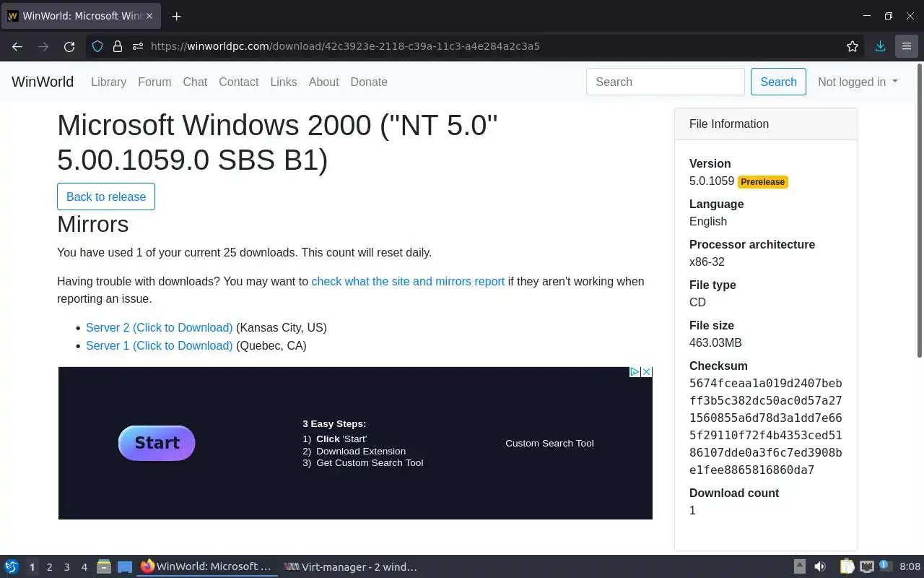Open the About menu item
The height and width of the screenshot is (578, 924).
tap(323, 82)
